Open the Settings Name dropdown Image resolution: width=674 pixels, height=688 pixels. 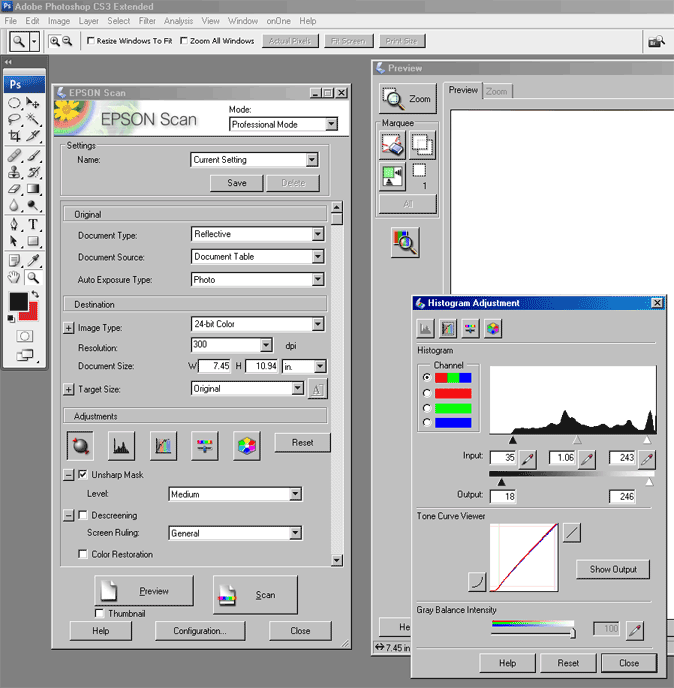(255, 160)
